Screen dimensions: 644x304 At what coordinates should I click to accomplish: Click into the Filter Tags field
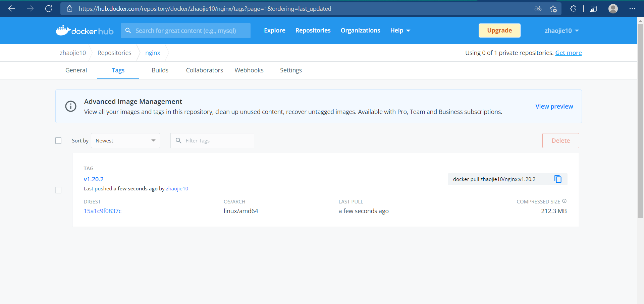click(212, 140)
